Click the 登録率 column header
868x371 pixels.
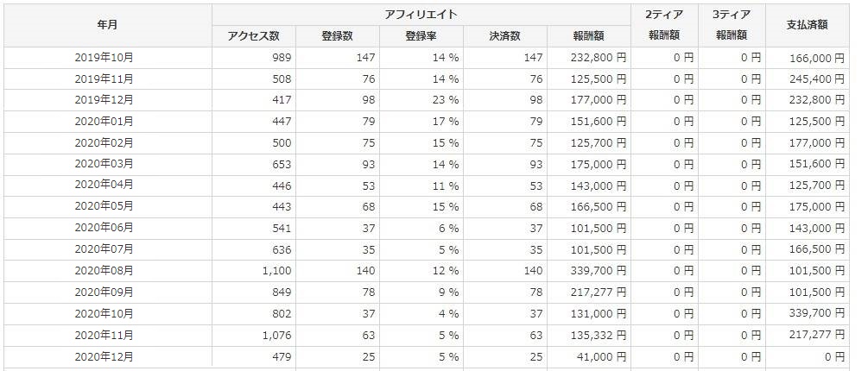pos(421,36)
